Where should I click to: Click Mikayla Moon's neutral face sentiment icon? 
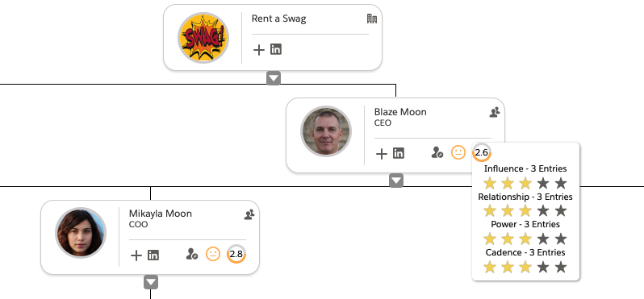tap(213, 254)
